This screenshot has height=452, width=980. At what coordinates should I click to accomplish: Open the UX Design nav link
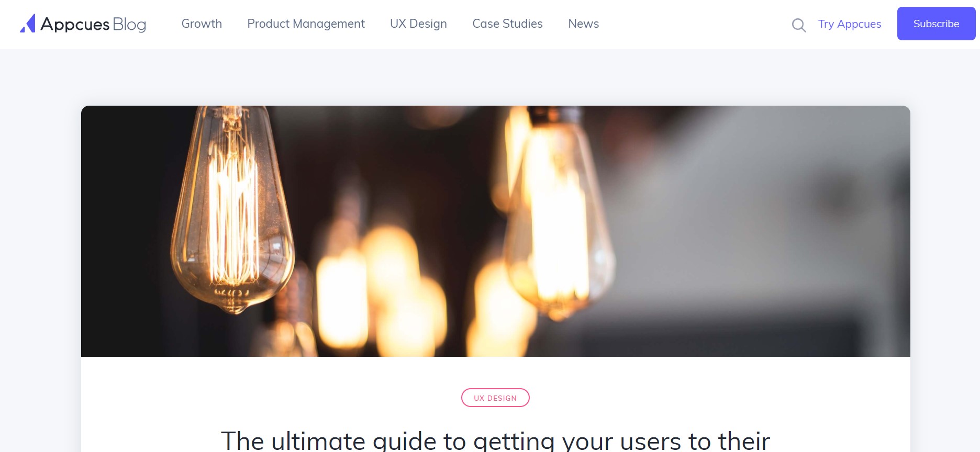click(418, 24)
